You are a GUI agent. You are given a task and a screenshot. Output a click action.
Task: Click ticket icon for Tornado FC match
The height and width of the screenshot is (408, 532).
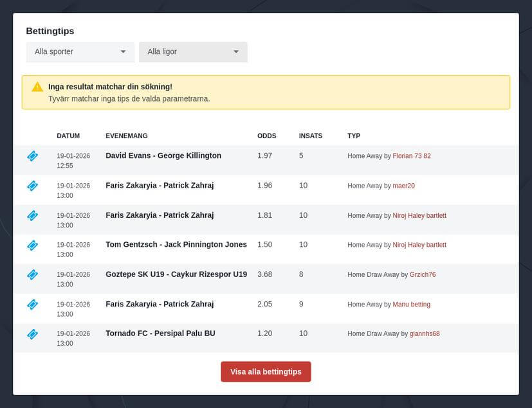pos(32,333)
